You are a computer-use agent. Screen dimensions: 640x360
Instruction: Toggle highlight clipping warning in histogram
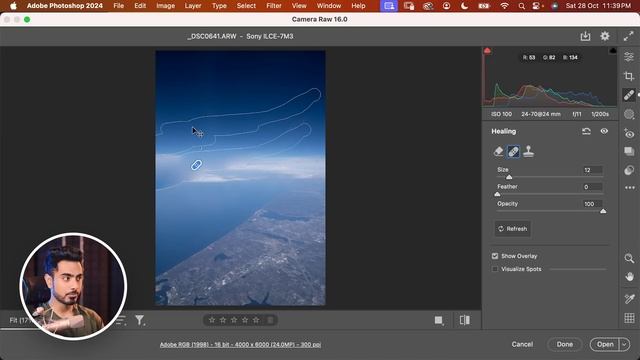click(x=487, y=51)
